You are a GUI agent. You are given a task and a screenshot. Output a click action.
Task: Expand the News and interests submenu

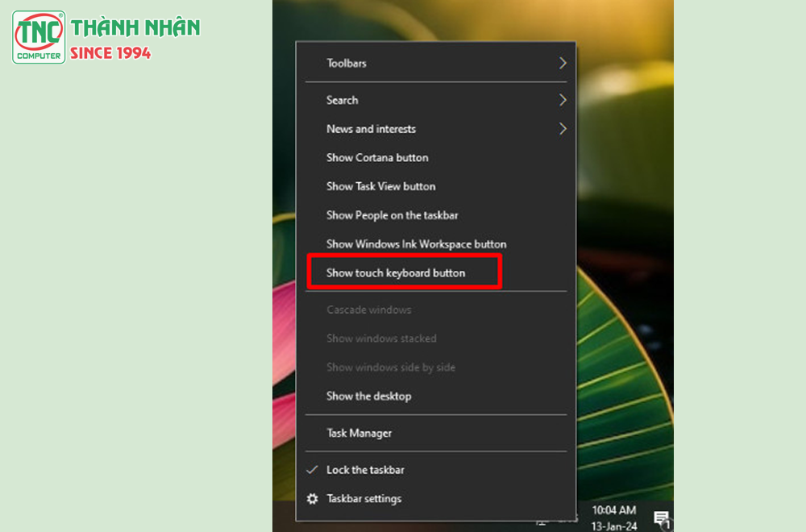(x=436, y=129)
